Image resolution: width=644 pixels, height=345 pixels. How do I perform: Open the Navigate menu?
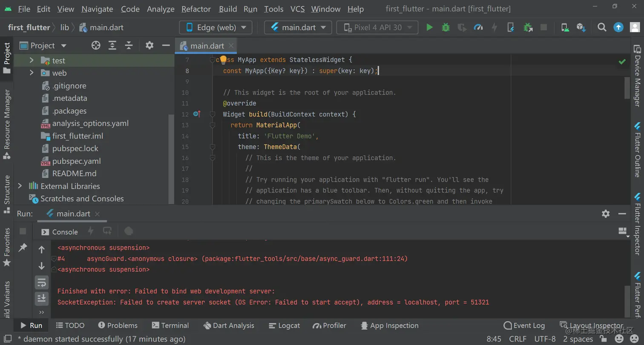97,9
